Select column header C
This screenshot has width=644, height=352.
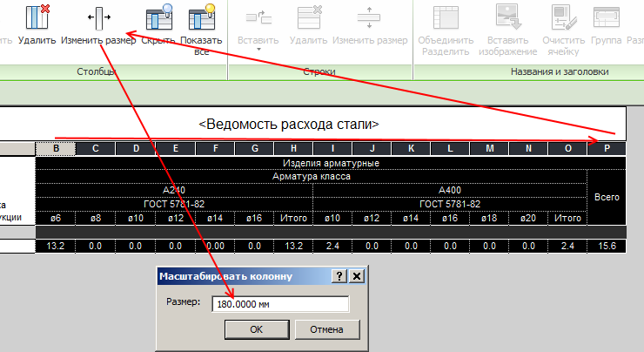coord(95,148)
